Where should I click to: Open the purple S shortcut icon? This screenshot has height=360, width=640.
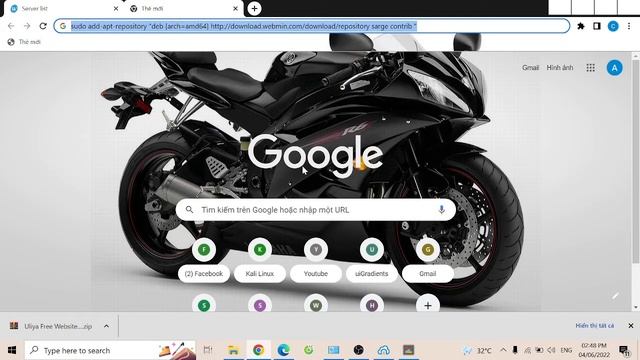pos(260,305)
